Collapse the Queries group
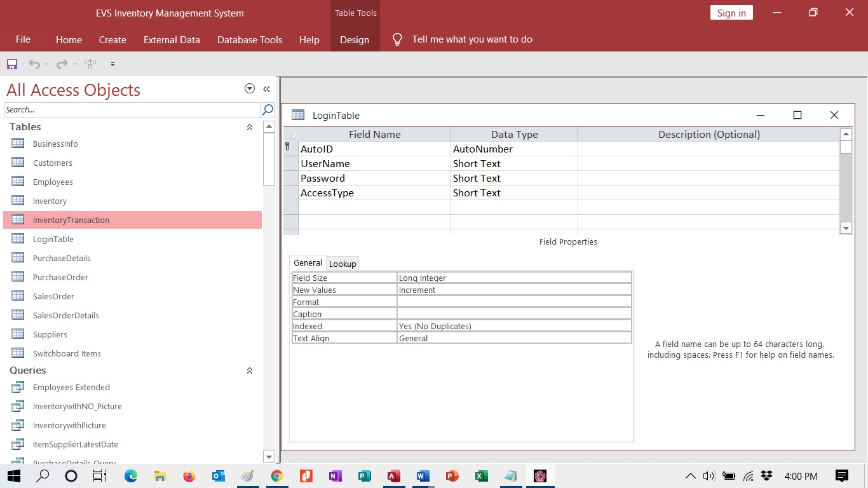 (250, 370)
